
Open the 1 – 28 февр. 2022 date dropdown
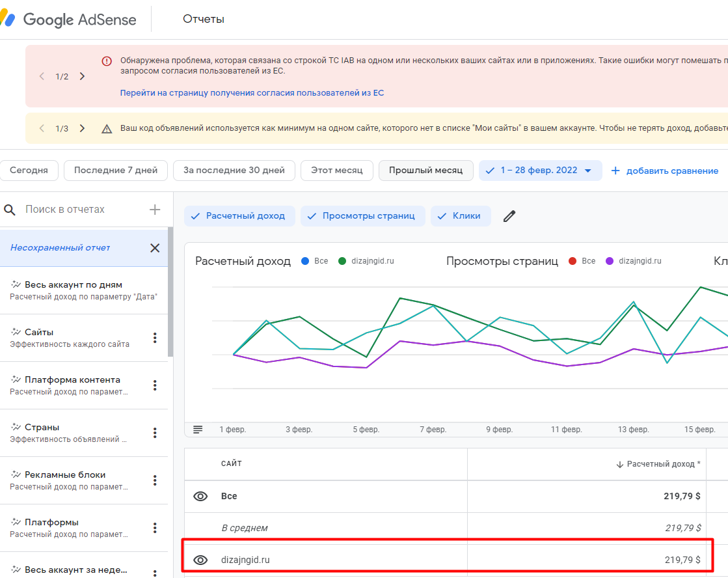coord(540,171)
